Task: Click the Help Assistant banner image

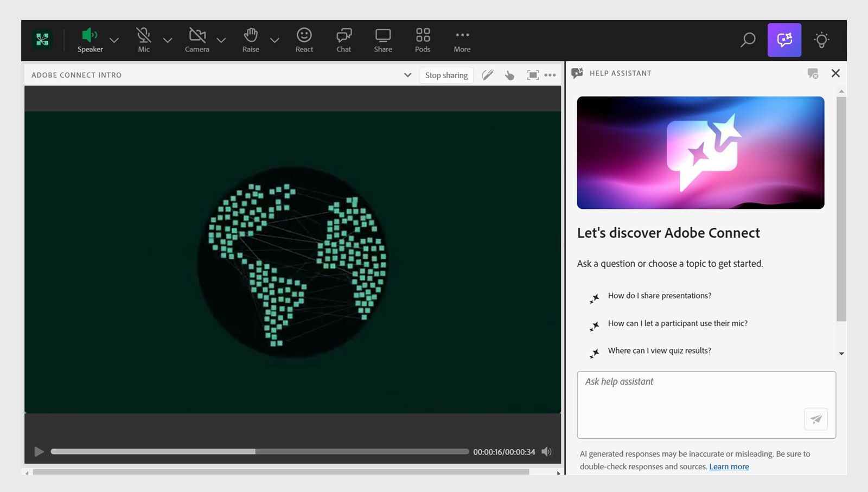Action: point(700,152)
